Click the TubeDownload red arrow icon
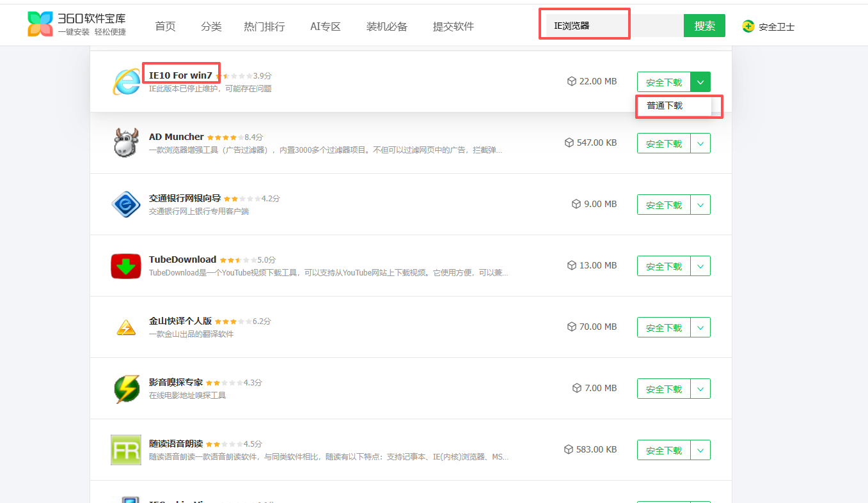 click(x=126, y=266)
